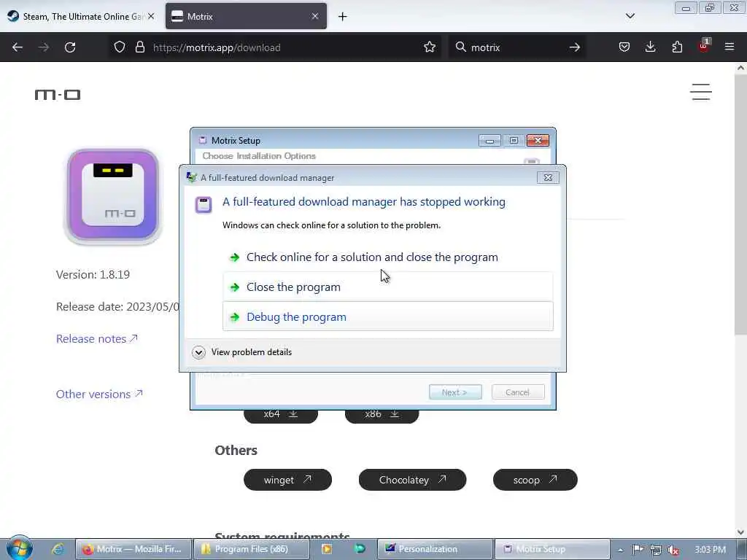Image resolution: width=747 pixels, height=560 pixels.
Task: Open the Action Center flag icon
Action: 638,550
